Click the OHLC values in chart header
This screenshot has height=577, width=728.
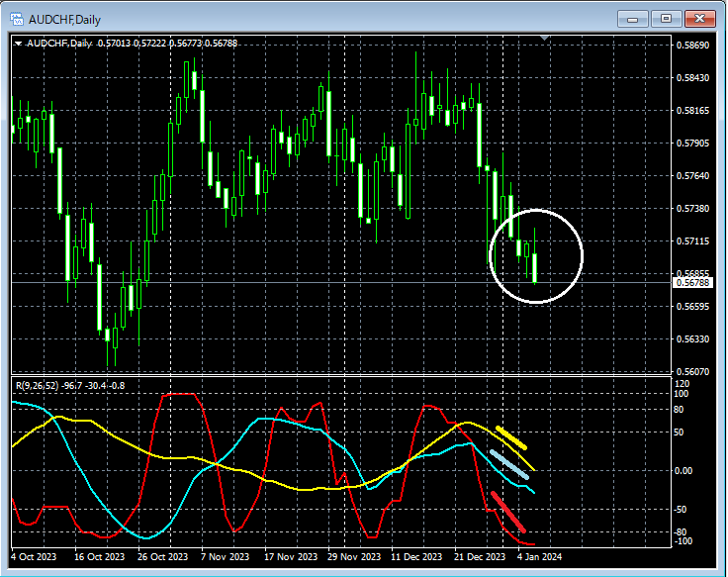click(167, 44)
